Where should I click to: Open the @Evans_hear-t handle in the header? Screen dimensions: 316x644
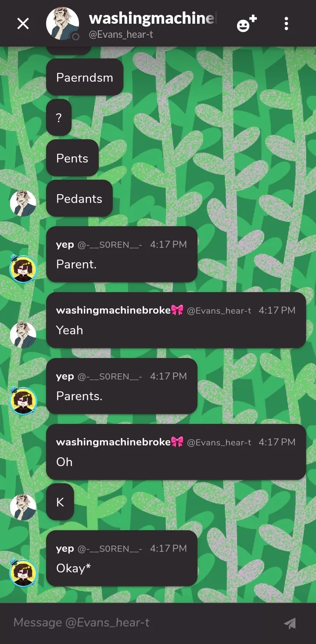point(121,34)
